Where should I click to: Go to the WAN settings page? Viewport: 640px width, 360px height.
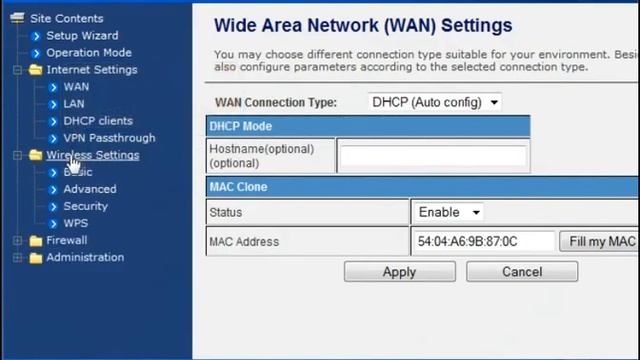pos(76,87)
